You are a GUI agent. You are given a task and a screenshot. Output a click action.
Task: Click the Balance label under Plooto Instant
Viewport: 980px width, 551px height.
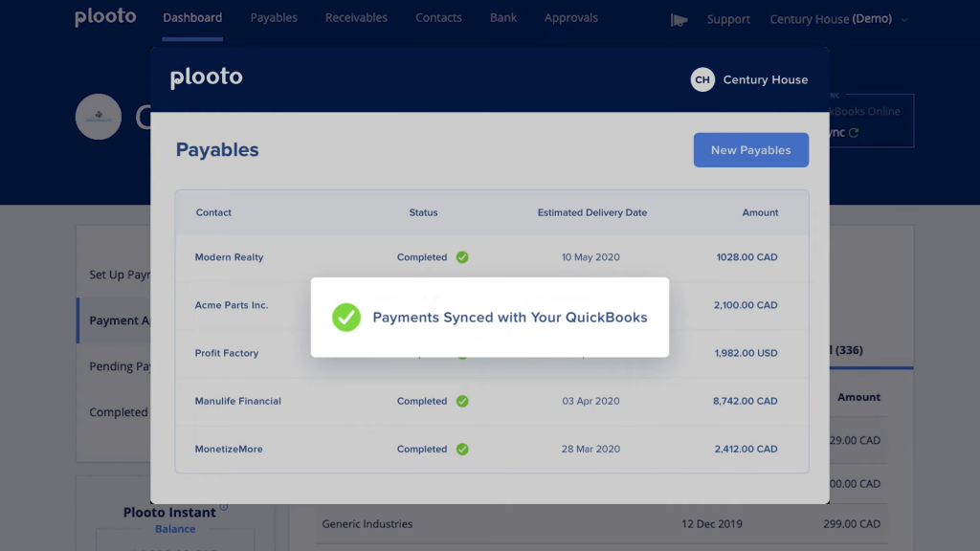[175, 529]
